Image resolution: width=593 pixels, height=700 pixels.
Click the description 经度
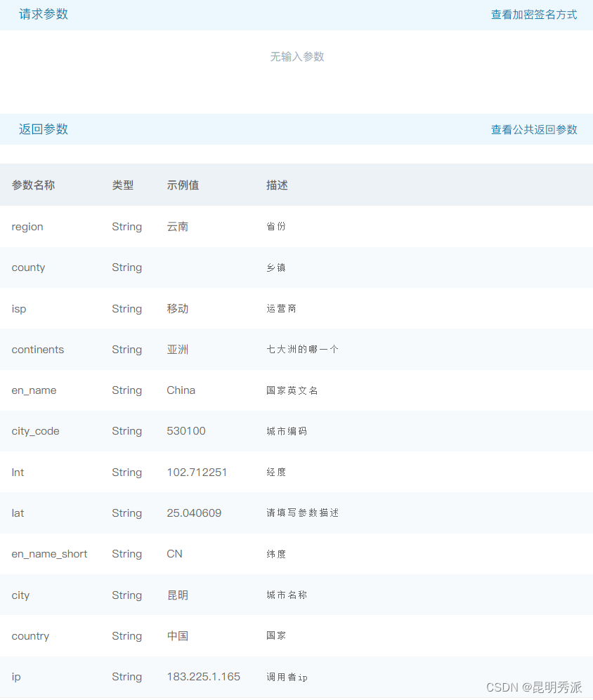coord(276,472)
